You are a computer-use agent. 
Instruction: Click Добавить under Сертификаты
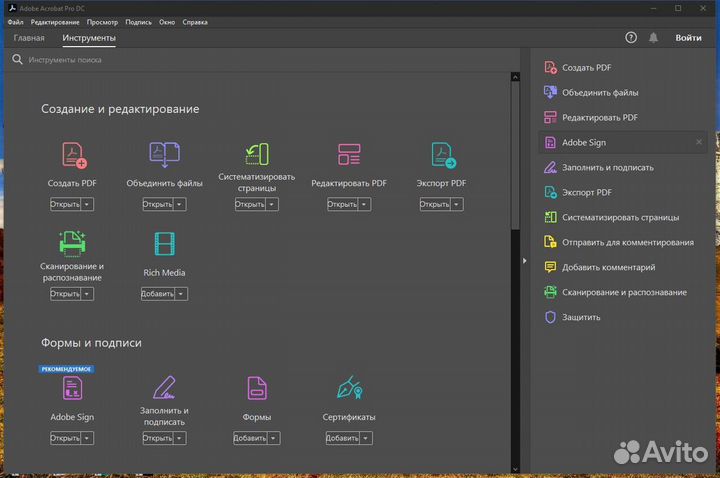[x=343, y=438]
